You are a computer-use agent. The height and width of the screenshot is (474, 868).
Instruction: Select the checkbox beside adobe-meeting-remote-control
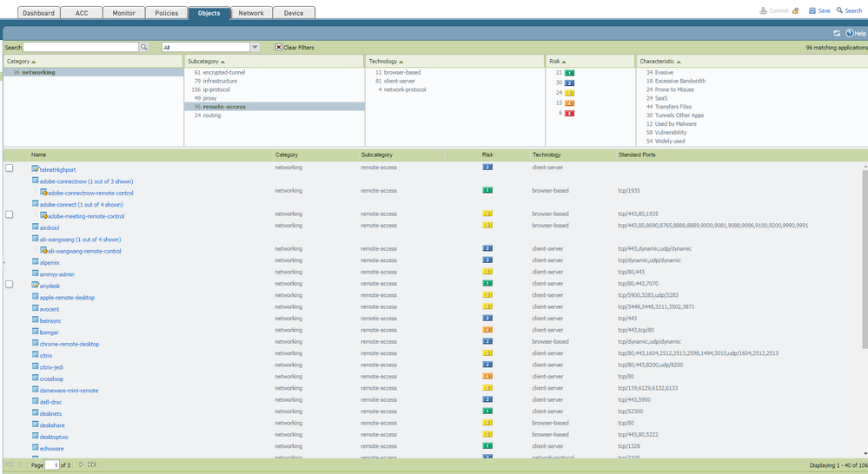(10, 214)
